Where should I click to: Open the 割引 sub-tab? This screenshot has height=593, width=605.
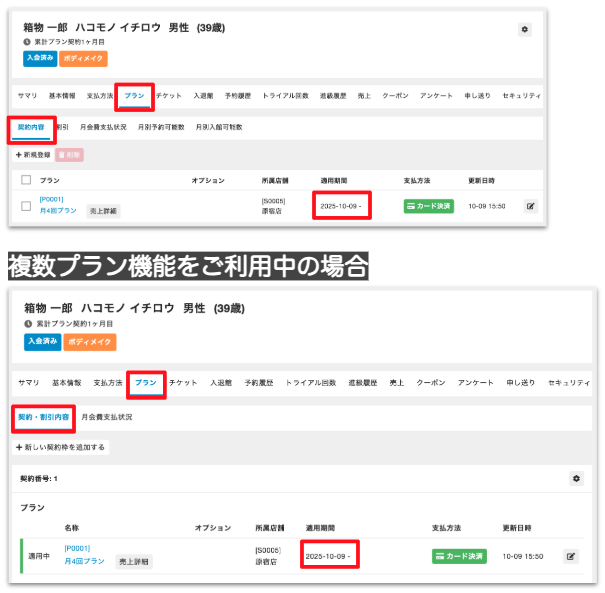coord(62,129)
